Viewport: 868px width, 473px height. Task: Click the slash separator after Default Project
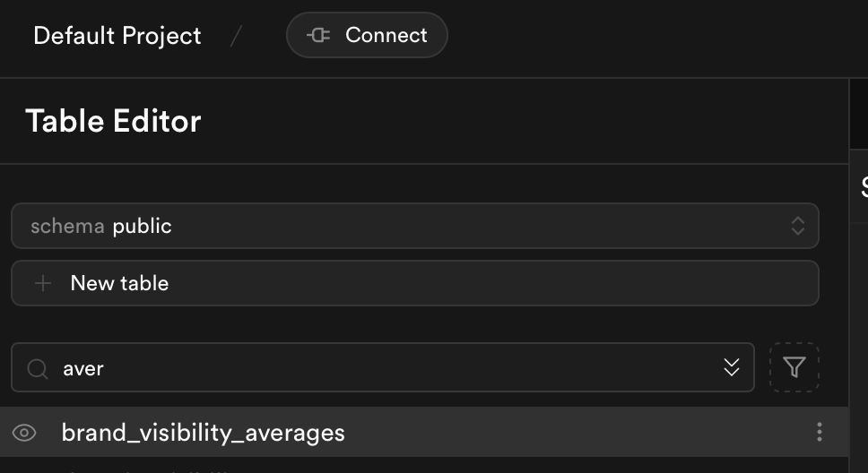236,36
